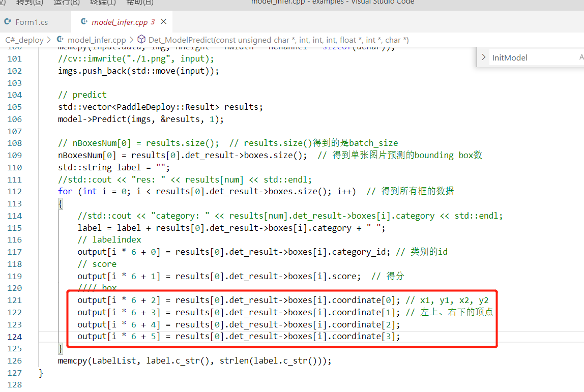Click the 'memcpy(LabelList, label.c_str()' line
584x392 pixels.
194,360
